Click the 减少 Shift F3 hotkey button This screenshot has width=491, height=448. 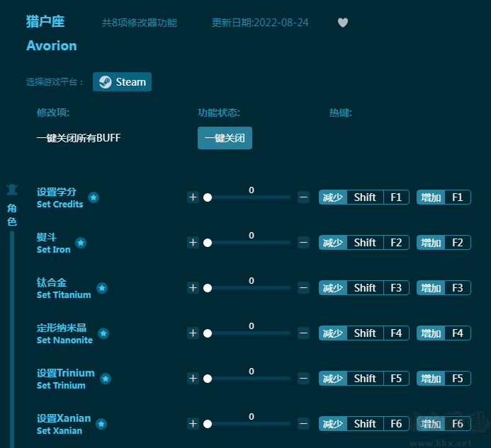(364, 288)
